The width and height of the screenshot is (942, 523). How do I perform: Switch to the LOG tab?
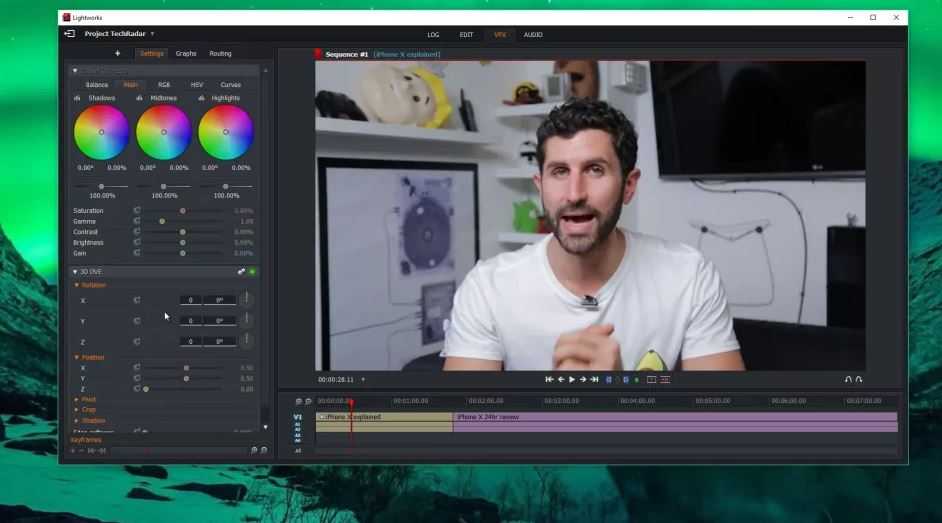pos(433,35)
